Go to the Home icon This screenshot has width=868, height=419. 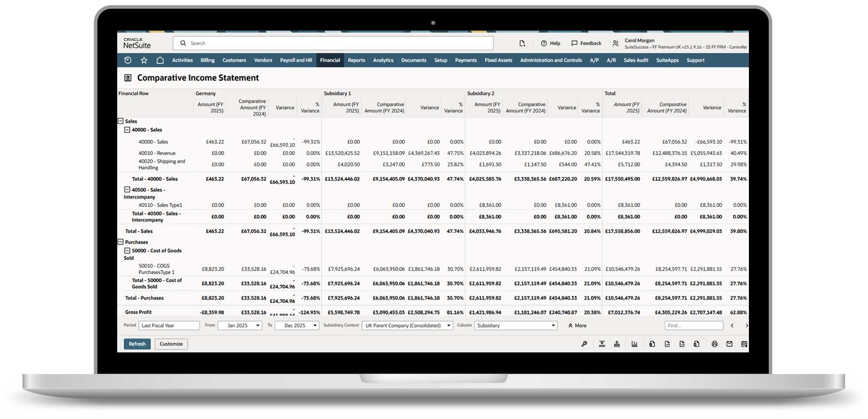160,60
